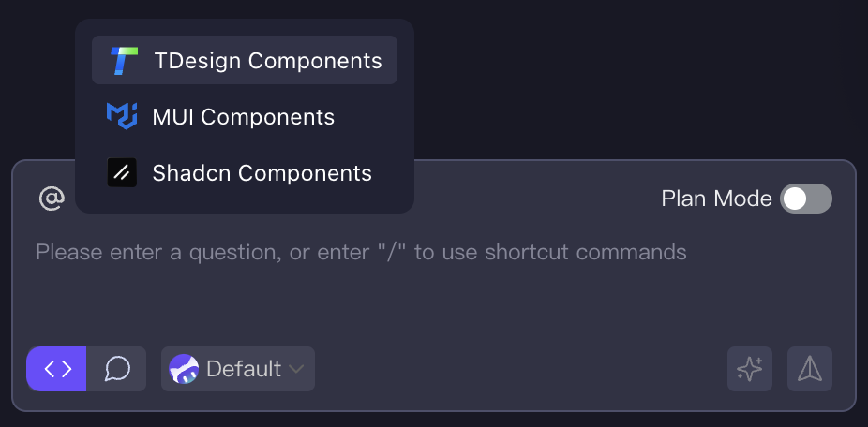
Task: Pick Shadcn Components from the popup
Action: pyautogui.click(x=262, y=173)
